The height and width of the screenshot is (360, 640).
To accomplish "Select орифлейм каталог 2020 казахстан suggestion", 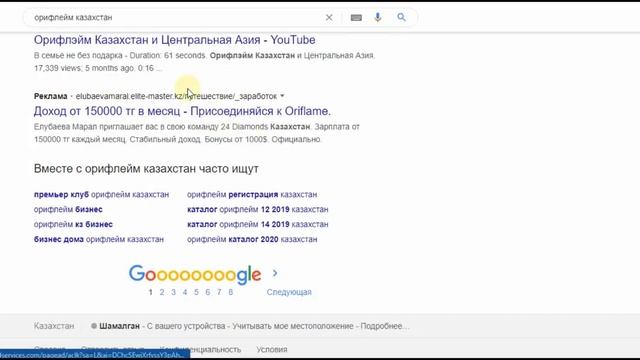I will pyautogui.click(x=252, y=239).
